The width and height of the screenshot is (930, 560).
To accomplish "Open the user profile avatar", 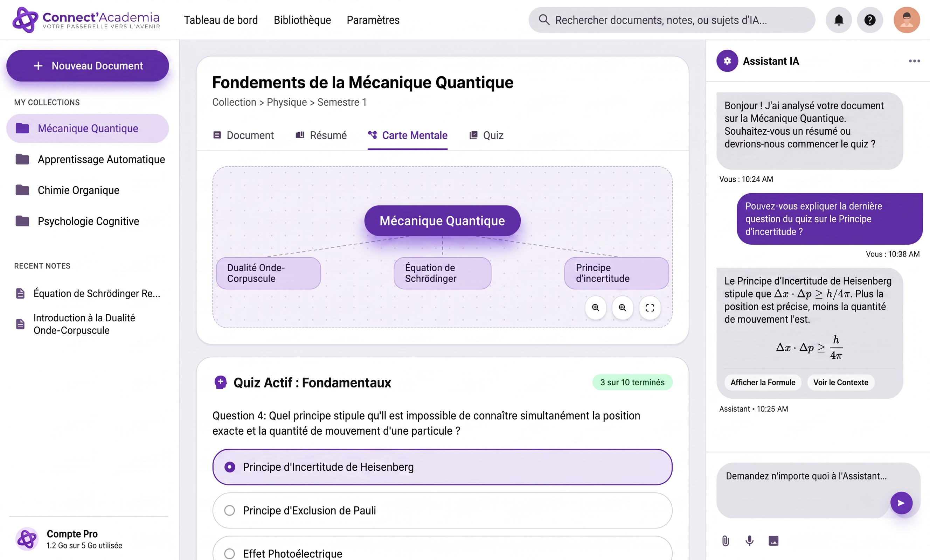I will (x=907, y=20).
